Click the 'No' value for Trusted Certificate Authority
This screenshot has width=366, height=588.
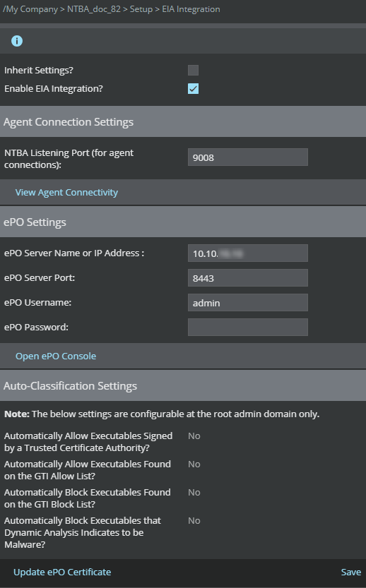point(194,436)
